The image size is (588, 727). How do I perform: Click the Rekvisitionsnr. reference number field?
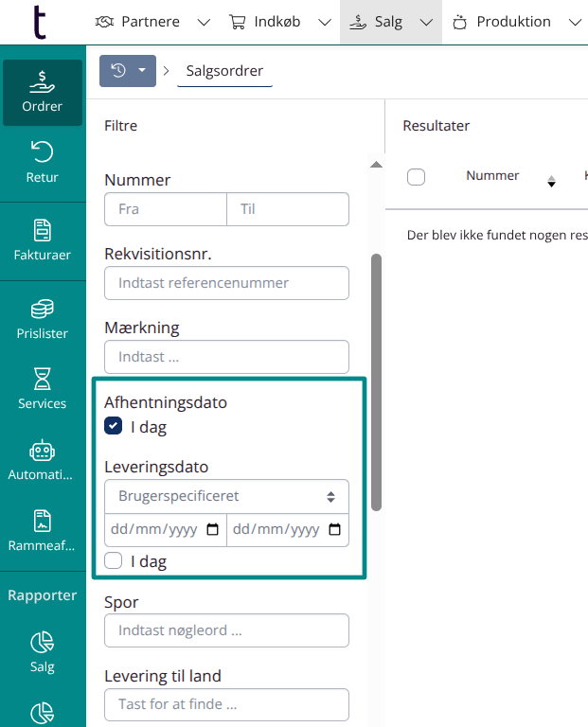(226, 283)
